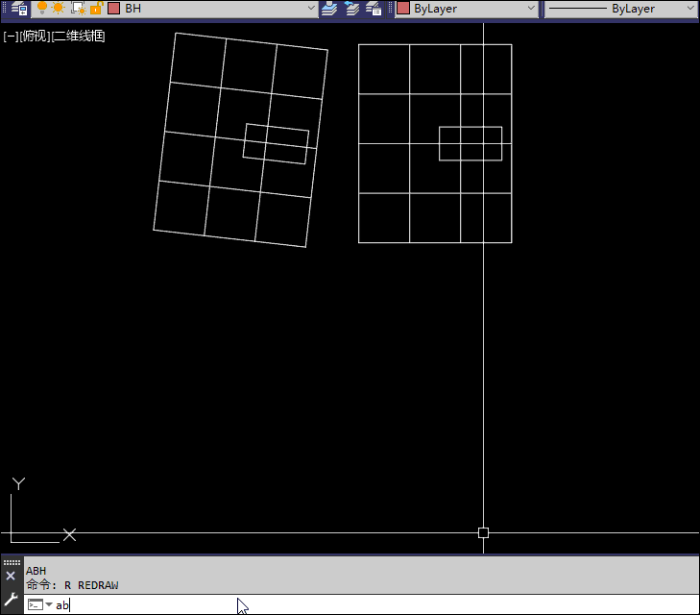
Task: Click the viewport freeze icon beside the sun
Action: pyautogui.click(x=78, y=9)
